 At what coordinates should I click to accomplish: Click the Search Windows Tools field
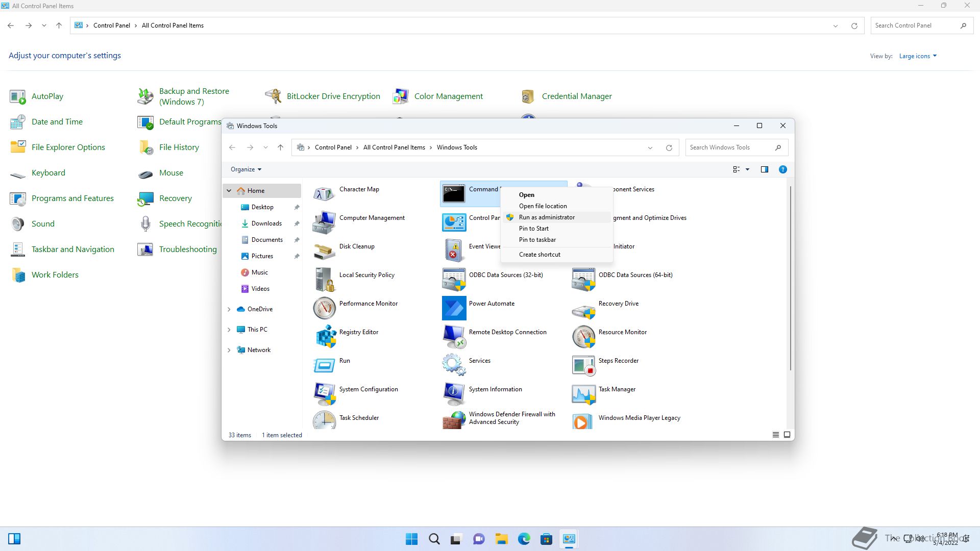(x=737, y=147)
